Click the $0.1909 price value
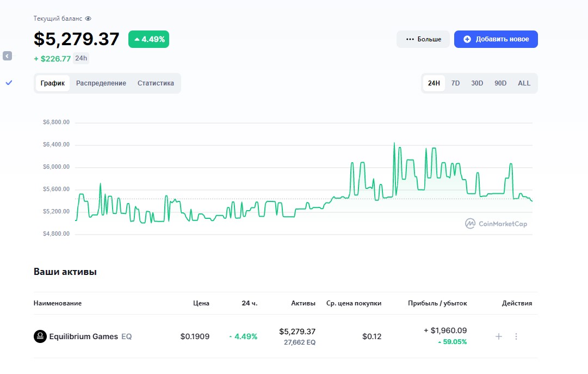 195,336
